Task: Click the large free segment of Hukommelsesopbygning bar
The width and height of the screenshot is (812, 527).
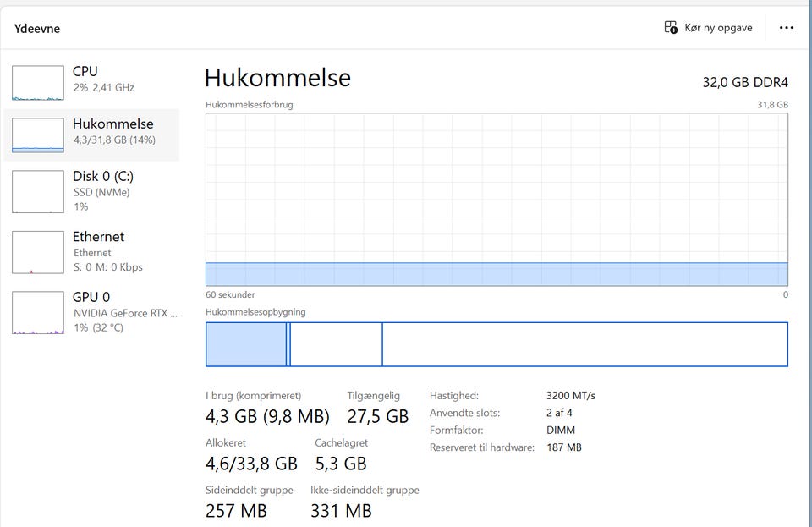Action: point(585,344)
